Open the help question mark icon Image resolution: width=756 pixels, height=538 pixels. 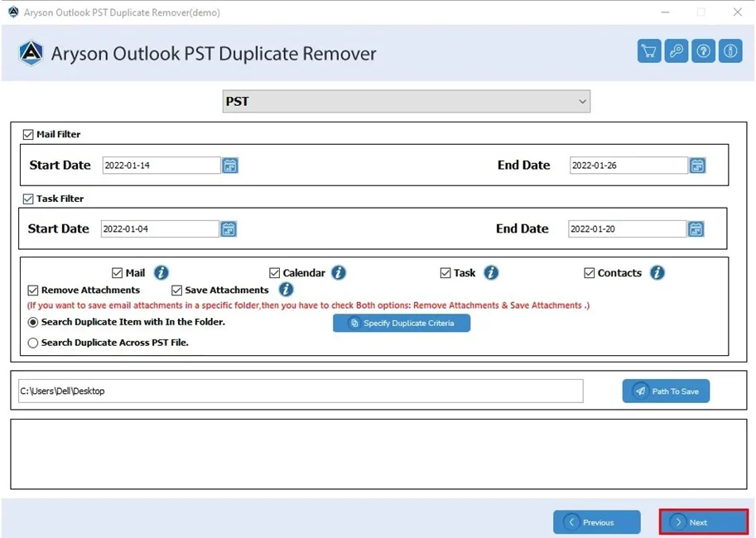(703, 51)
